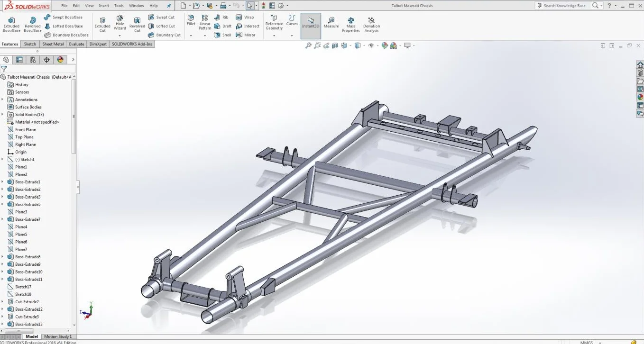The width and height of the screenshot is (644, 344).
Task: Click the Hide/Show Items eye icon
Action: point(371,45)
